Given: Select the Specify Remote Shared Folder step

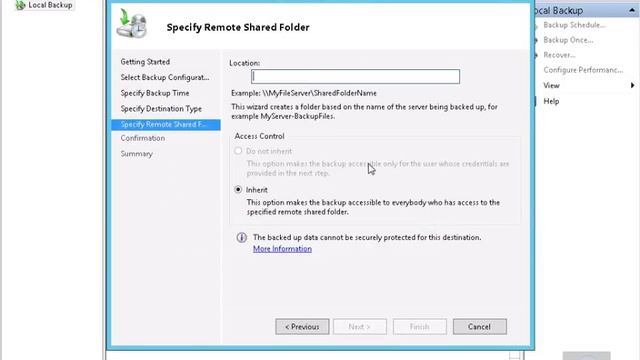Looking at the screenshot, I should point(166,124).
